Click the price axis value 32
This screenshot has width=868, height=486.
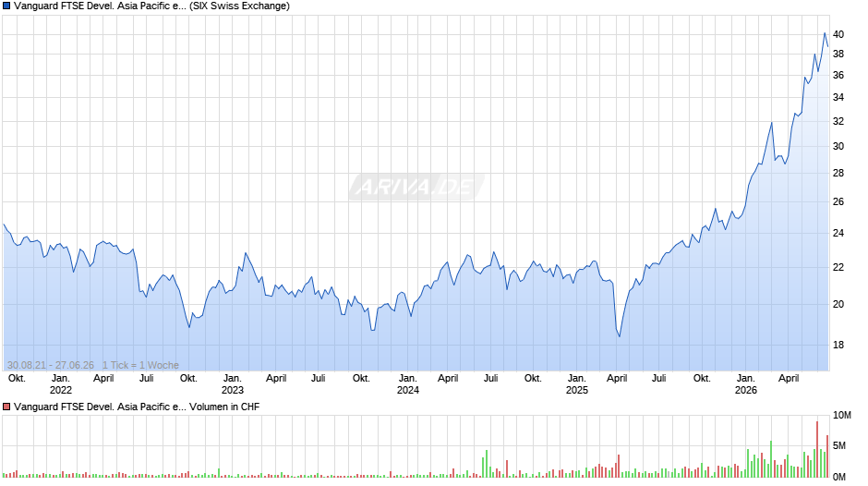pos(838,121)
